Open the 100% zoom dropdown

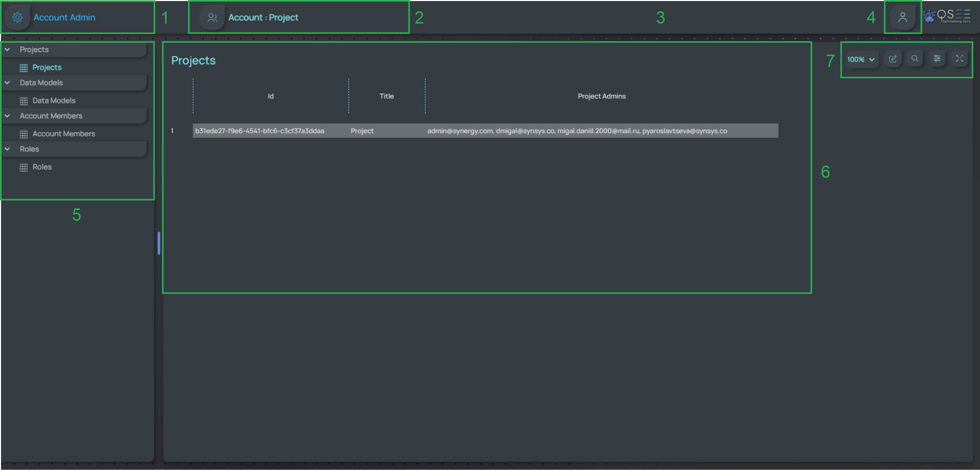coord(860,59)
